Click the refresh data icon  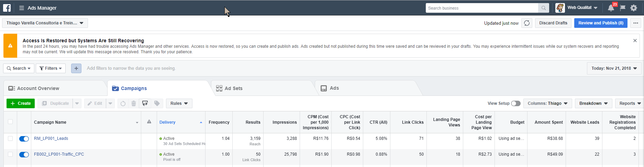(x=526, y=23)
